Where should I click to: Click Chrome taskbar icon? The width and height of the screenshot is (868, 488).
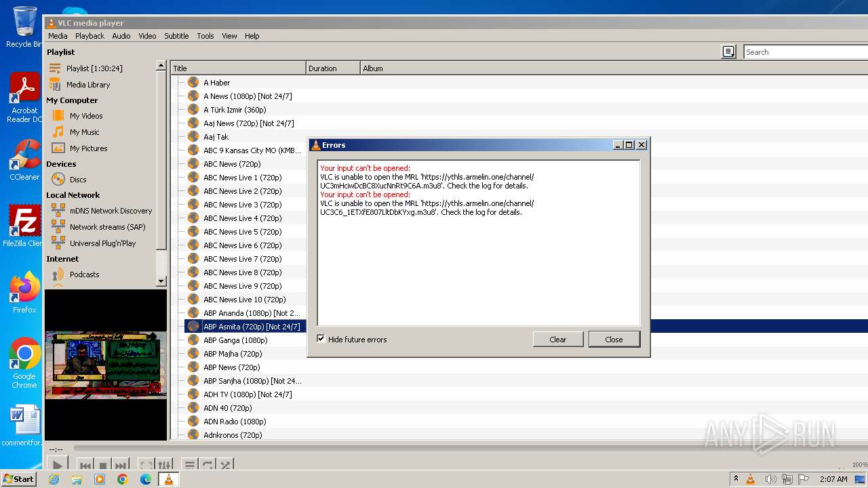[x=123, y=479]
